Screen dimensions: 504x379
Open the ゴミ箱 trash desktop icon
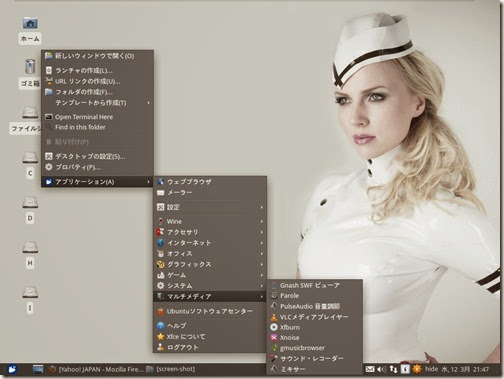[x=30, y=66]
